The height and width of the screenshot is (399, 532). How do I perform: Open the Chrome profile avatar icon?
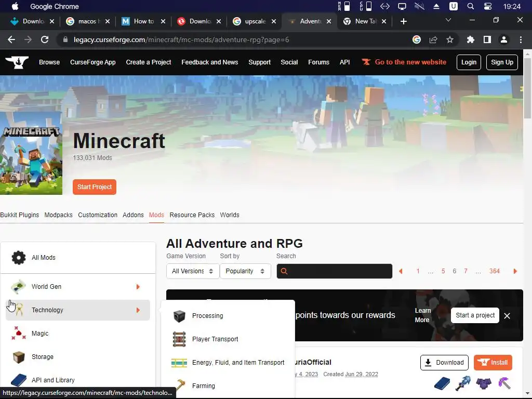tap(504, 39)
